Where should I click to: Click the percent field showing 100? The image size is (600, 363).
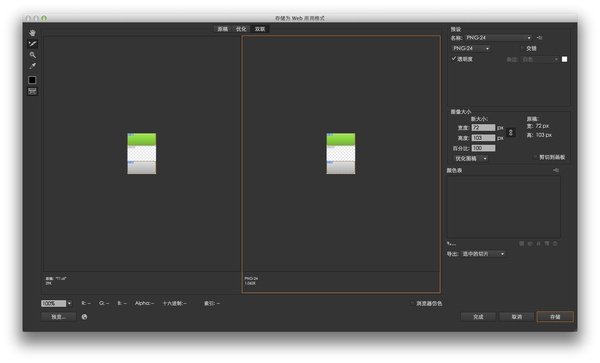click(x=483, y=148)
